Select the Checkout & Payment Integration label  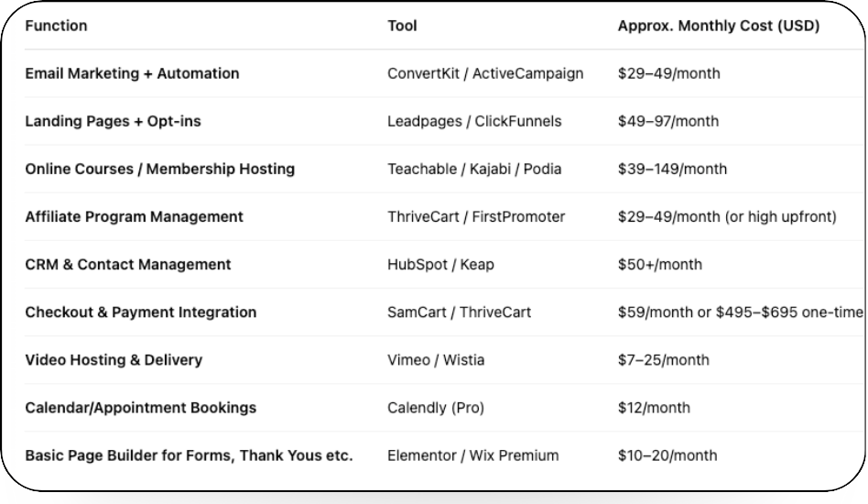point(141,312)
